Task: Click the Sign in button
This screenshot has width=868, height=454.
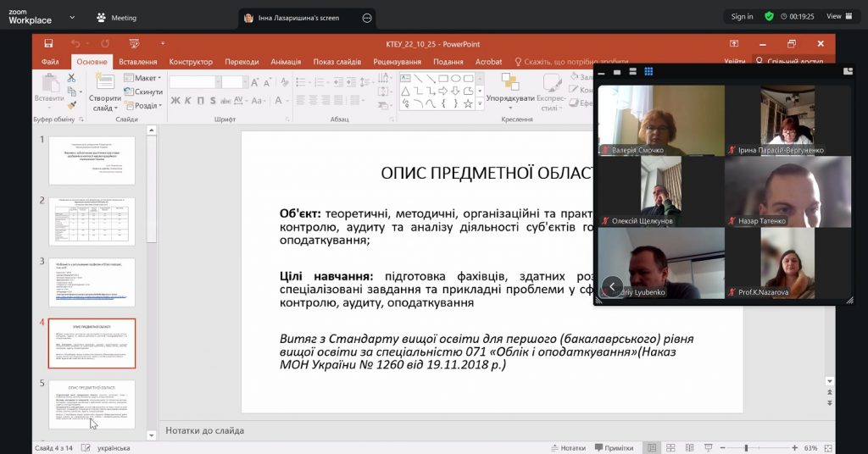Action: (742, 16)
